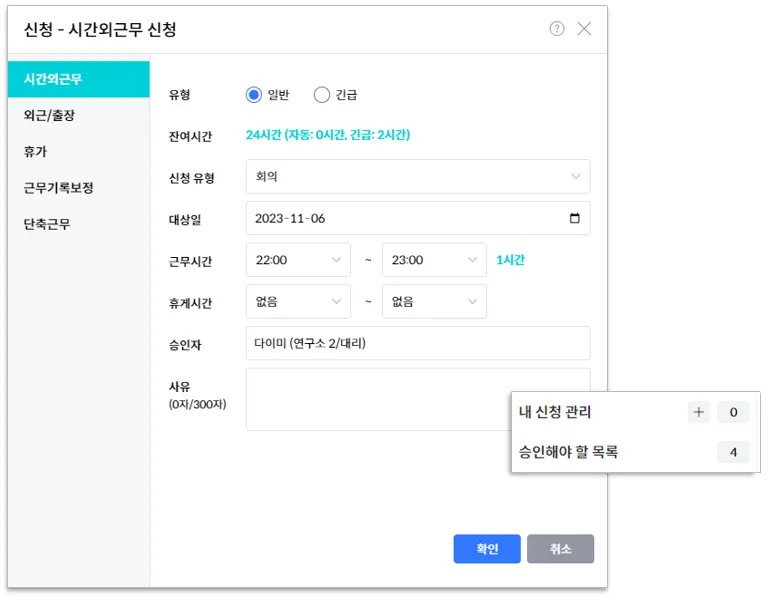Select the 일반 radio button
The width and height of the screenshot is (770, 596).
coord(254,95)
